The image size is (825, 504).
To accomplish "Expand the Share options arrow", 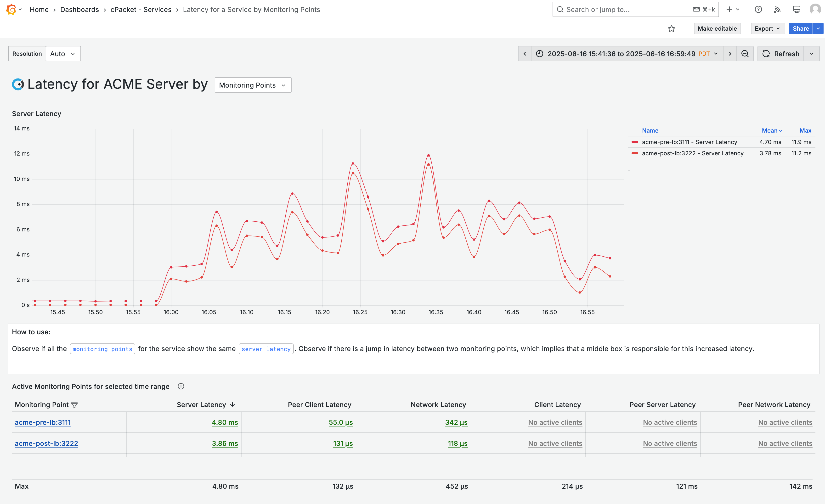I will 818,29.
